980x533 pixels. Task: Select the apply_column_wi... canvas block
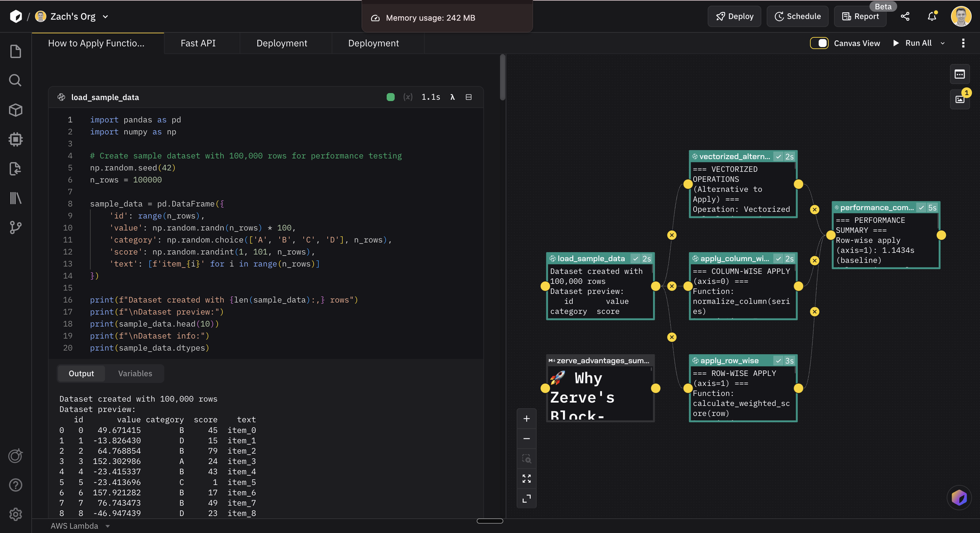point(743,286)
